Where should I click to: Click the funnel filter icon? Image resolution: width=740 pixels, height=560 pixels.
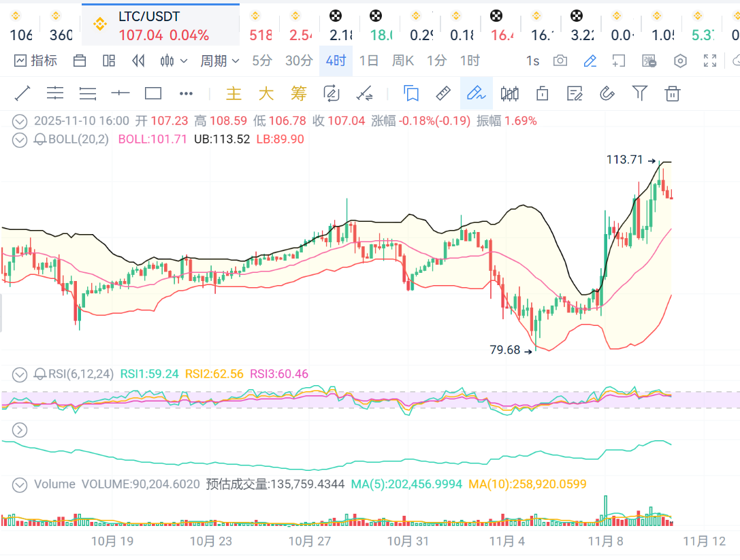coord(640,93)
